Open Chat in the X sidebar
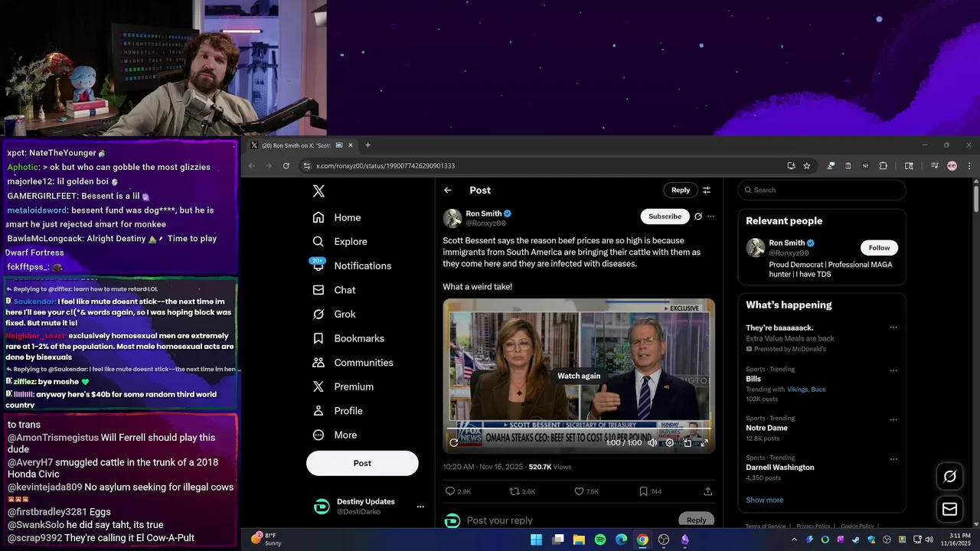The width and height of the screenshot is (980, 551). (335, 290)
